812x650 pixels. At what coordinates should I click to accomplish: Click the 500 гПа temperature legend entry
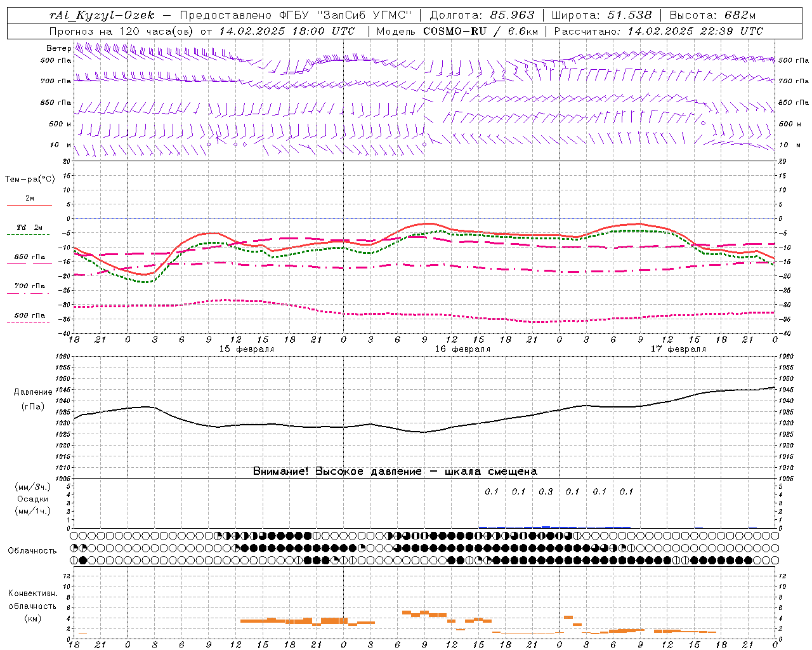click(x=29, y=315)
